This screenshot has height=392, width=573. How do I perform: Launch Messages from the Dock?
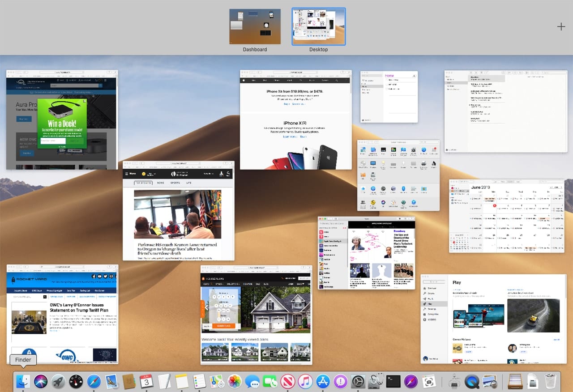tap(252, 381)
